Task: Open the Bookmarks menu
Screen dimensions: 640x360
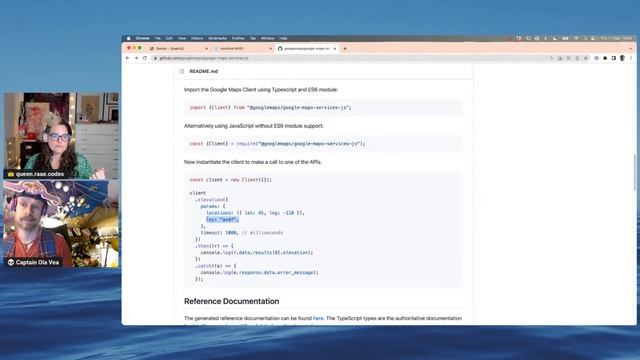Action: (218, 38)
